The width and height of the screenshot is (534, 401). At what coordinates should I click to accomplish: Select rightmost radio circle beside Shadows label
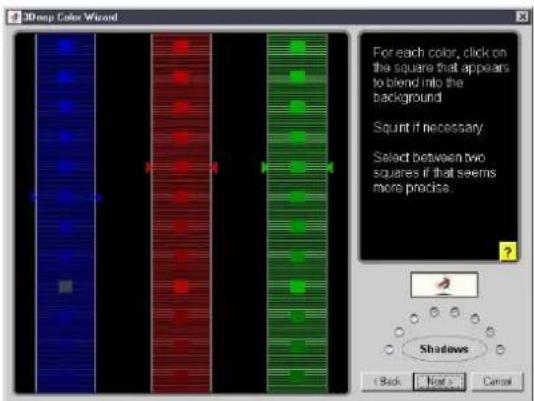tap(500, 349)
